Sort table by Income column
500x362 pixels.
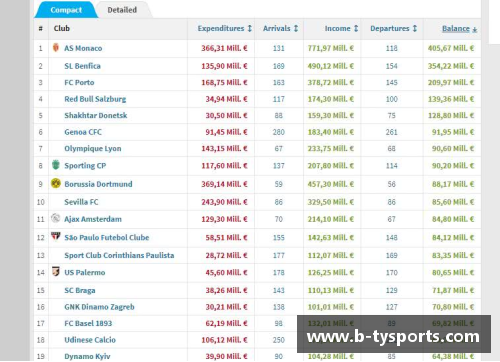pyautogui.click(x=341, y=28)
